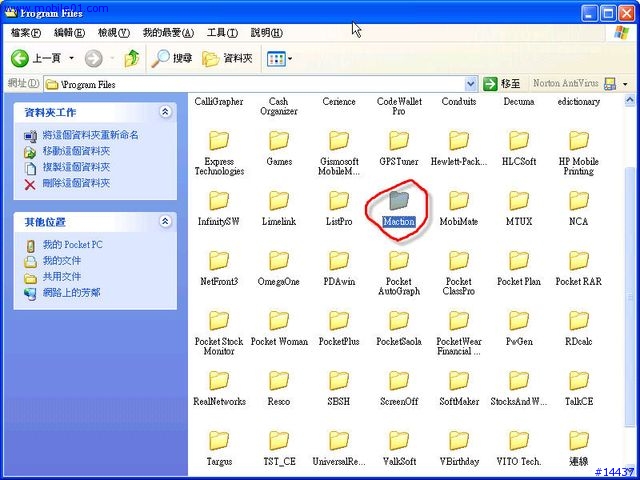The height and width of the screenshot is (480, 640).
Task: Select the Hewlett-Pack... folder icon
Action: 459,140
